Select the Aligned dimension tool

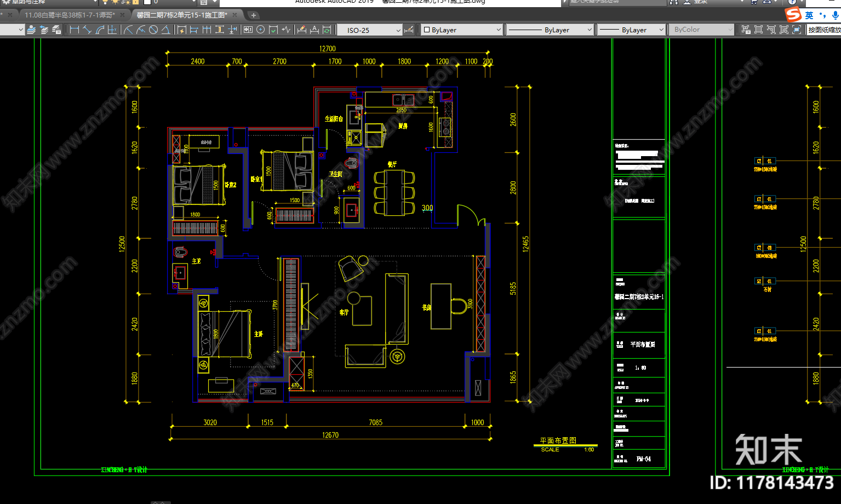tap(87, 30)
